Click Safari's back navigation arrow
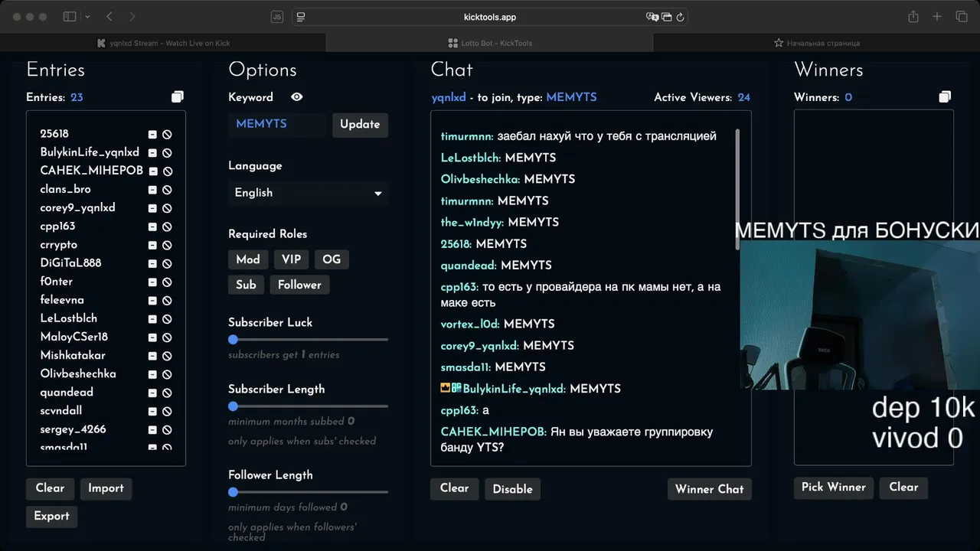 click(109, 16)
